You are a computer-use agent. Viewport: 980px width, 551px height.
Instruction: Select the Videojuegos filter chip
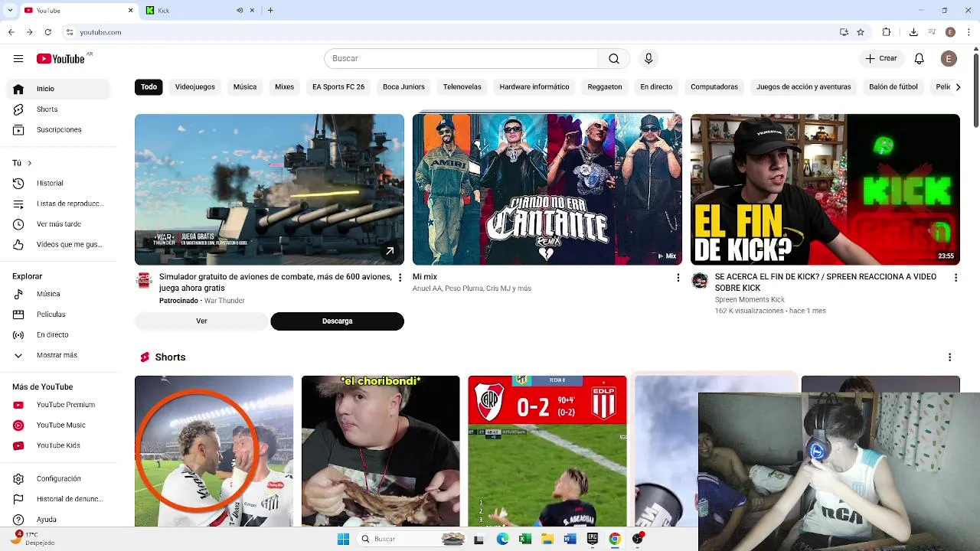pos(195,87)
